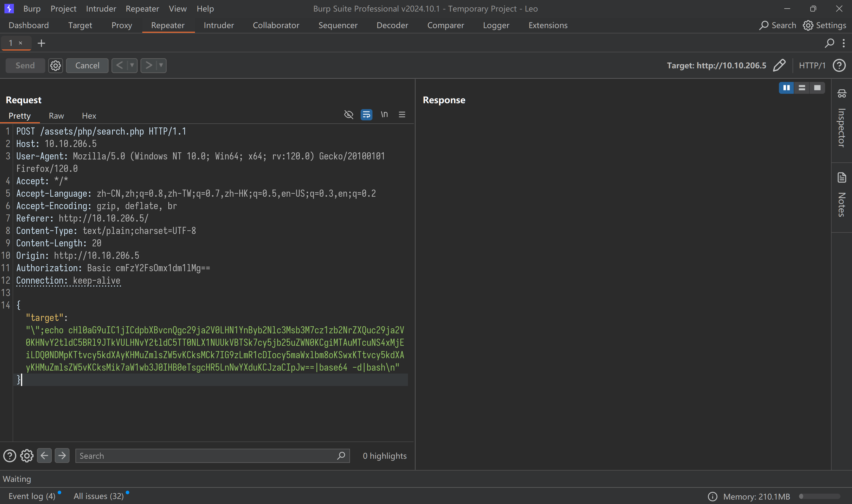Switch to Decoder tab

pyautogui.click(x=392, y=25)
